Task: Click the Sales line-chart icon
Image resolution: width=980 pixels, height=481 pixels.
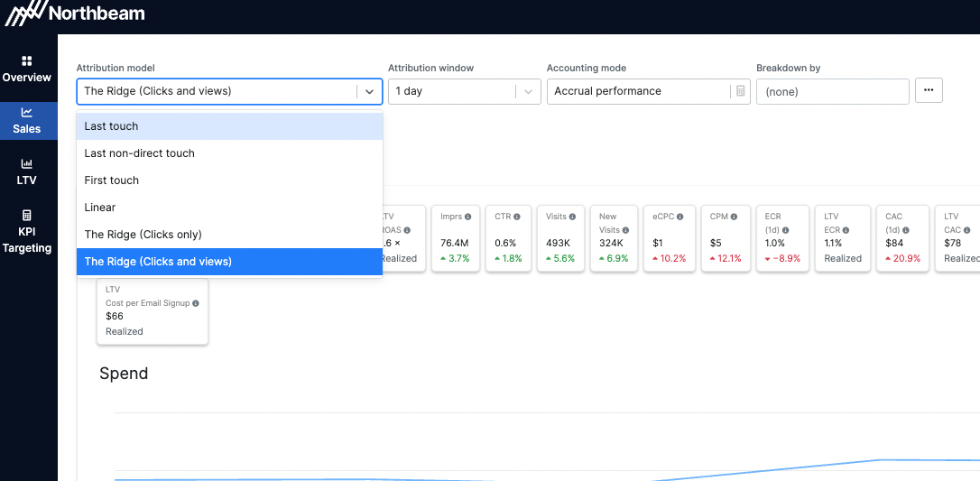Action: [x=26, y=113]
